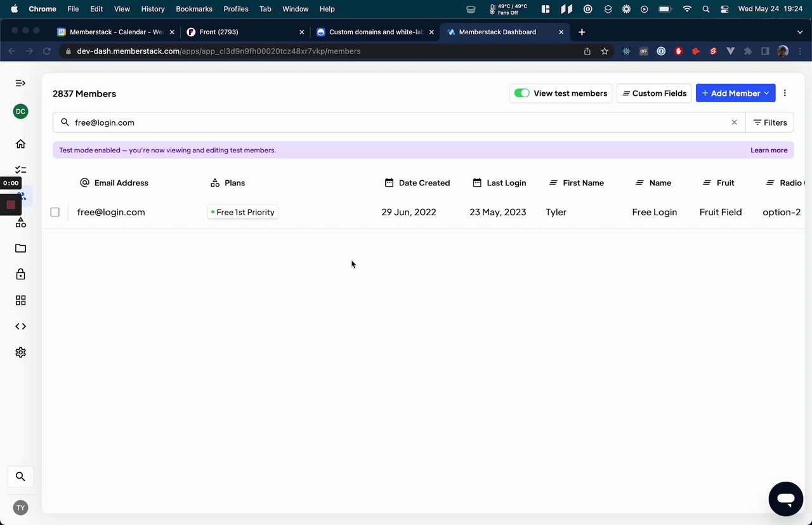The width and height of the screenshot is (812, 525).
Task: Click the Fruit column header
Action: click(719, 183)
